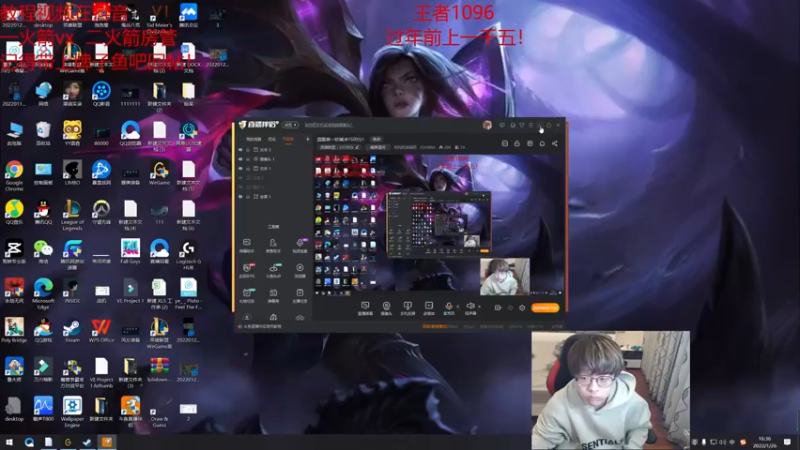
Task: Open the QQ penguin desktop shortcut
Action: [43, 212]
